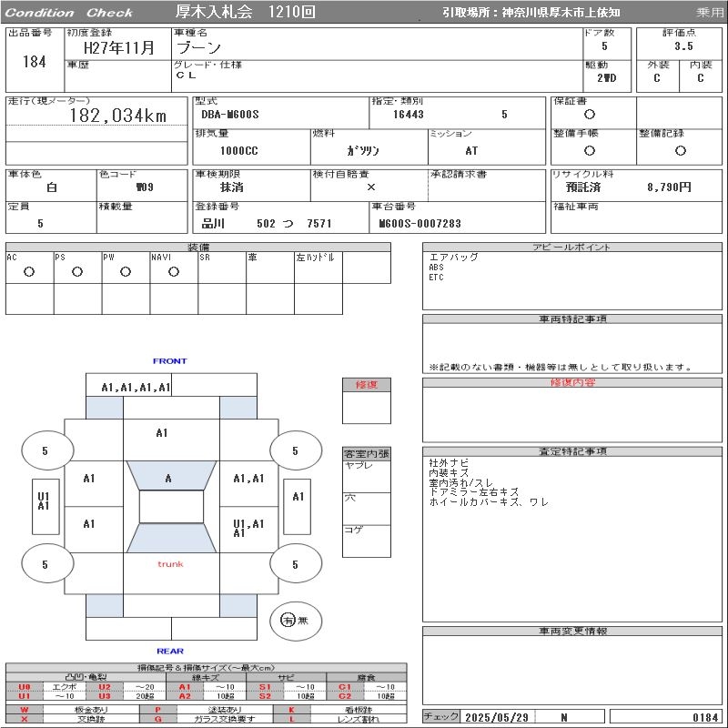The height and width of the screenshot is (728, 728).
Task: Click the evaluation score '3.5'
Action: (683, 46)
